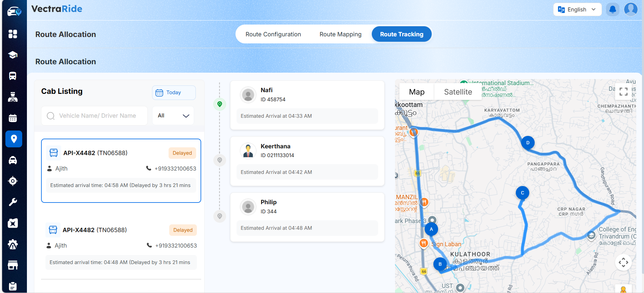
Task: Click map waypoint marker D
Action: coord(528,143)
